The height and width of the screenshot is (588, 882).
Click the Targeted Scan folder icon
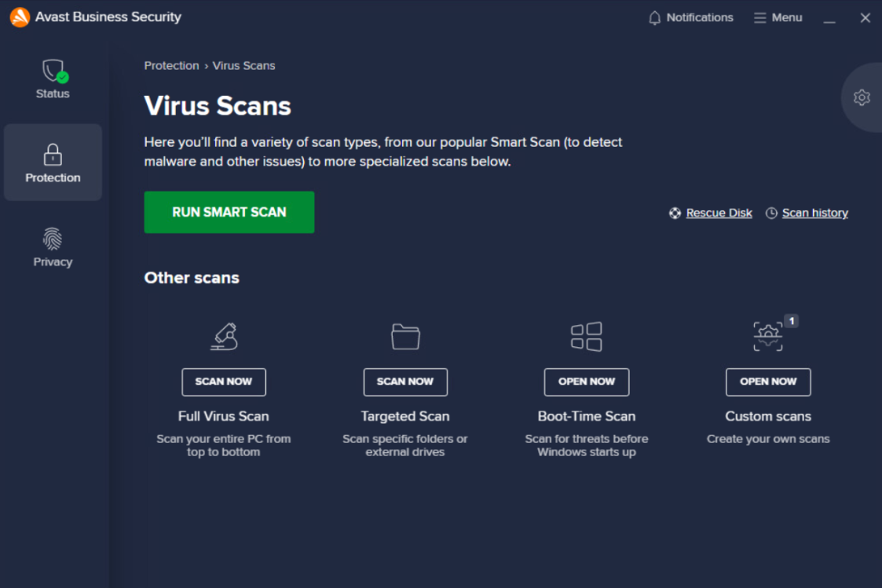click(405, 336)
